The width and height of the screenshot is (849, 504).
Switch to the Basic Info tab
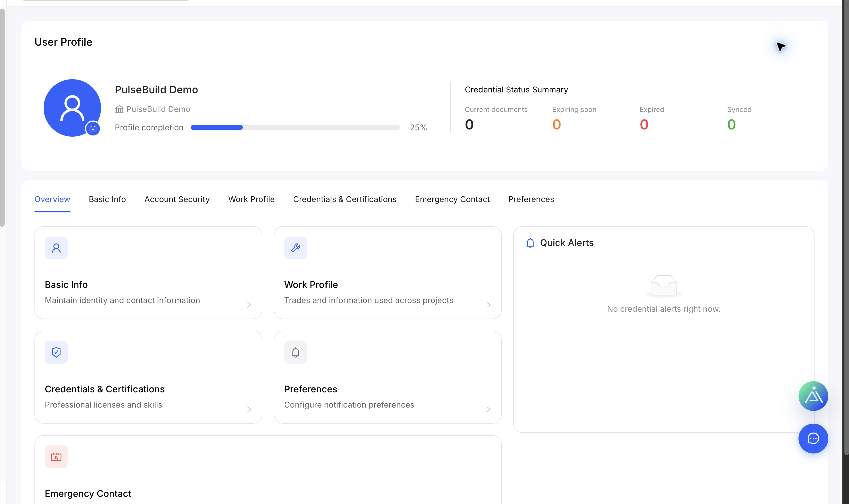[107, 199]
